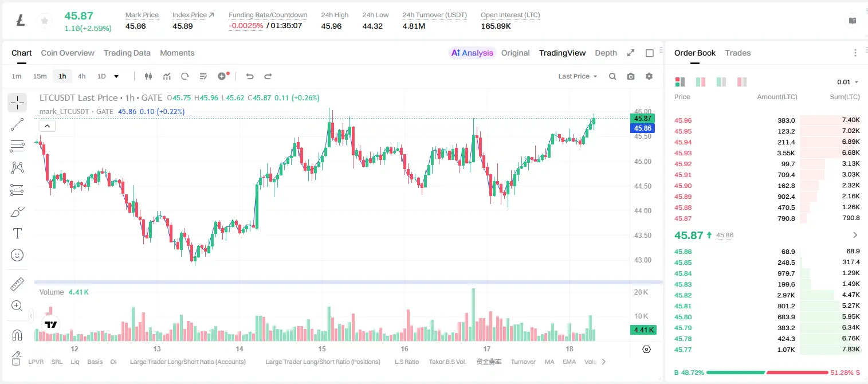The height and width of the screenshot is (384, 868).
Task: Click the chart search magnifier icon
Action: click(612, 76)
